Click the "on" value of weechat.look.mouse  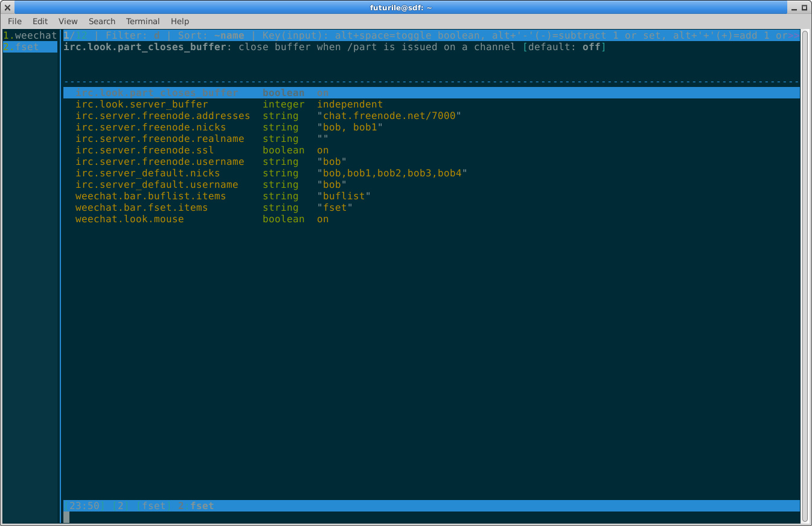click(323, 219)
